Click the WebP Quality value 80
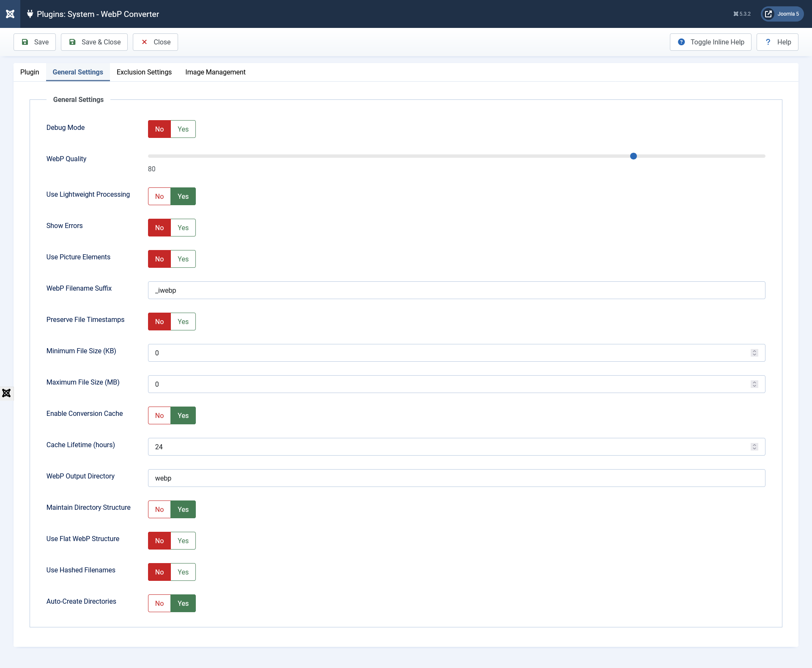 point(152,169)
